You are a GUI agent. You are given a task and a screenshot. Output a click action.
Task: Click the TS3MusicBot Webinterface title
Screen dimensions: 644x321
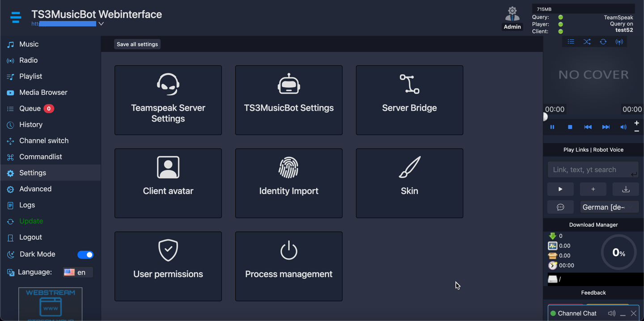pyautogui.click(x=97, y=14)
